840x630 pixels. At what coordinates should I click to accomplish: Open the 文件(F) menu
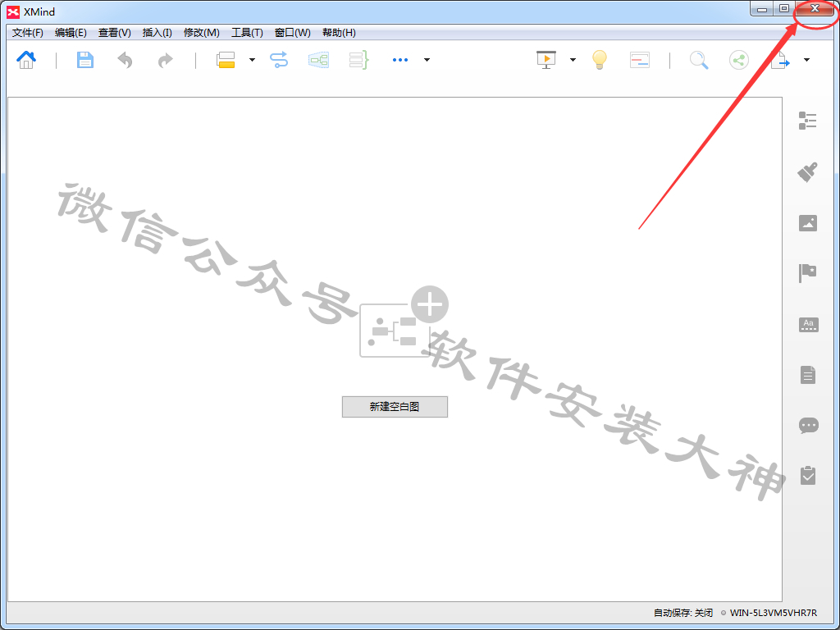(27, 33)
